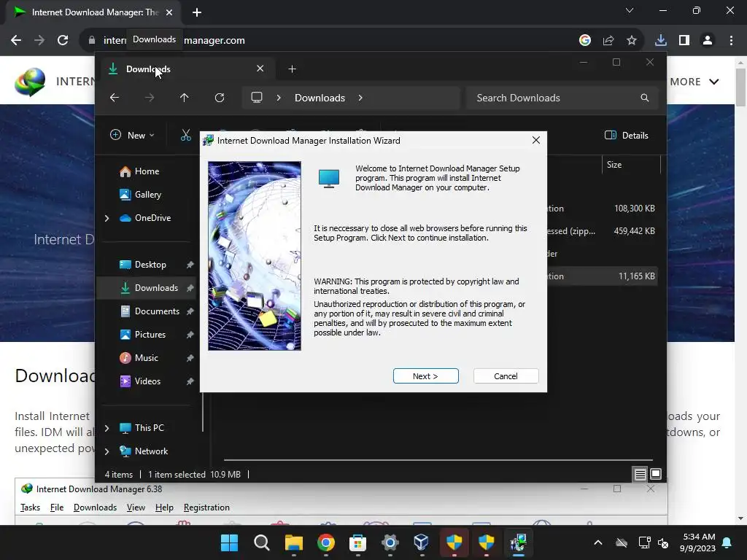Switch Explorer to large thumbnails view

tap(656, 474)
